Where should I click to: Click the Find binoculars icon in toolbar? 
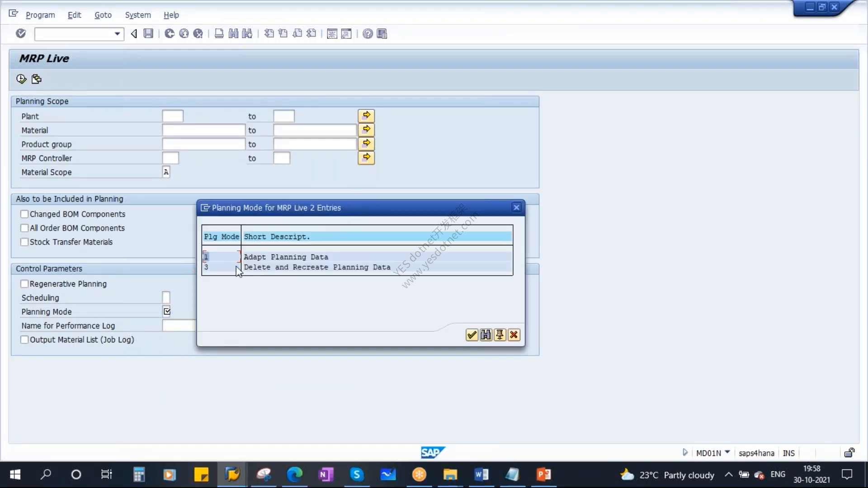(x=233, y=33)
